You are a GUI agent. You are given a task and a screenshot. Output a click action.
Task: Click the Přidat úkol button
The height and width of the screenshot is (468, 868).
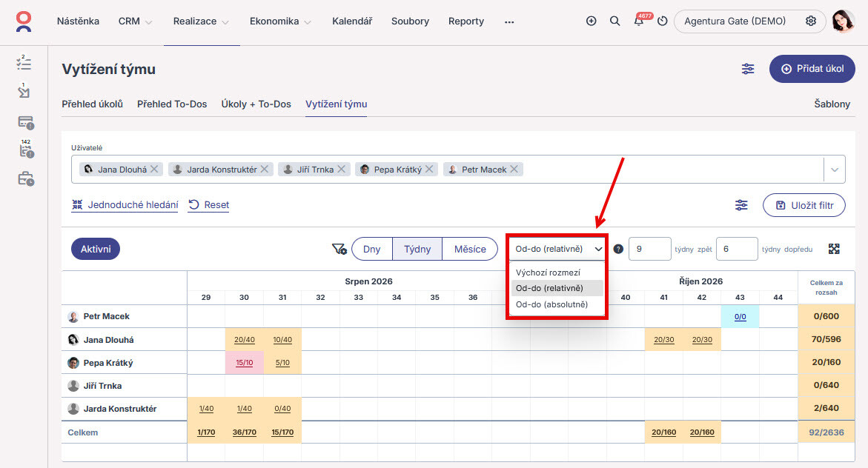[x=812, y=69]
